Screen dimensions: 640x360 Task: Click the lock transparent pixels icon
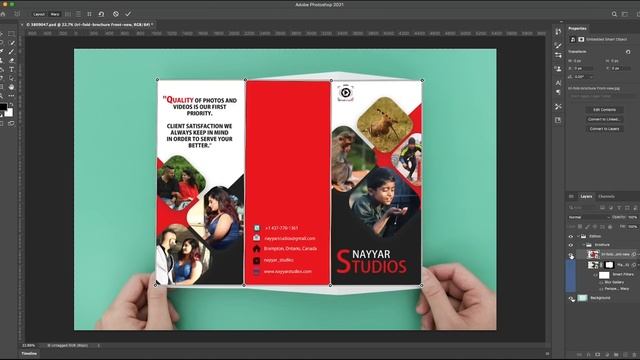coord(580,227)
